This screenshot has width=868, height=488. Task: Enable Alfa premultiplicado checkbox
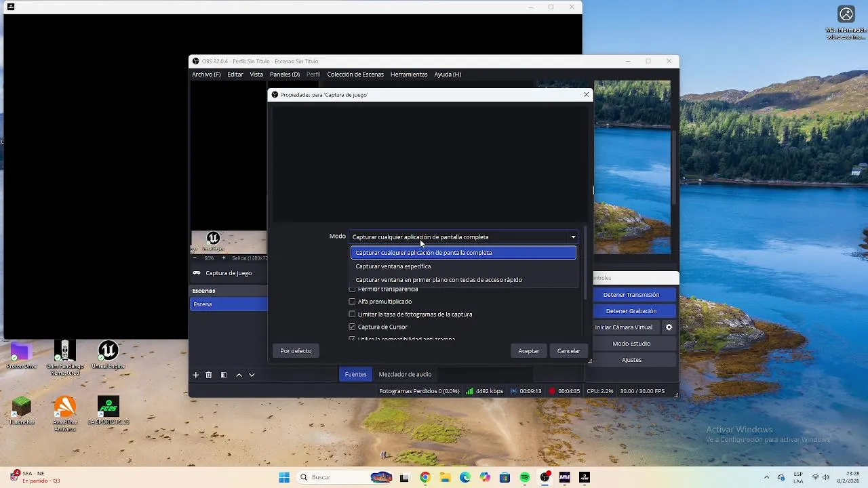(x=352, y=302)
